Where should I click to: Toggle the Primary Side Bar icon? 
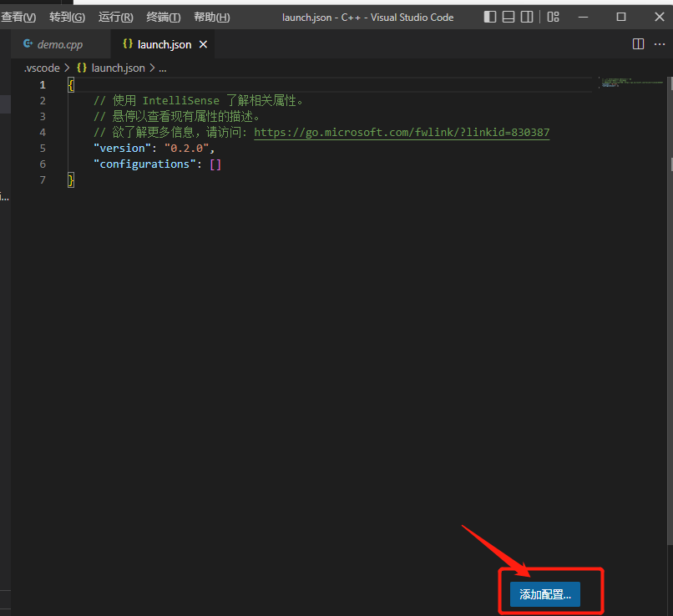click(x=490, y=17)
